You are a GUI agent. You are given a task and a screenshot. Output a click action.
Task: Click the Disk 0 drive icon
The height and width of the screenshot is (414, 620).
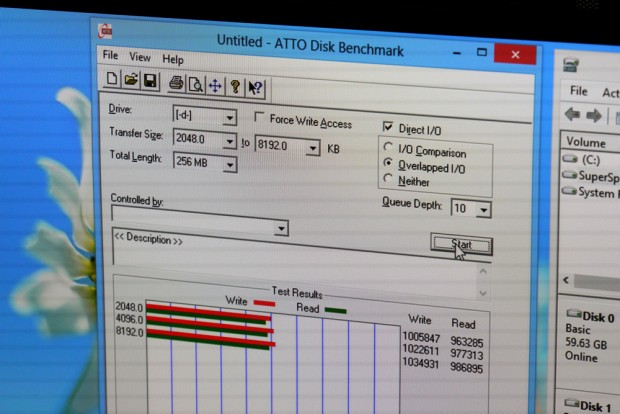(x=574, y=314)
